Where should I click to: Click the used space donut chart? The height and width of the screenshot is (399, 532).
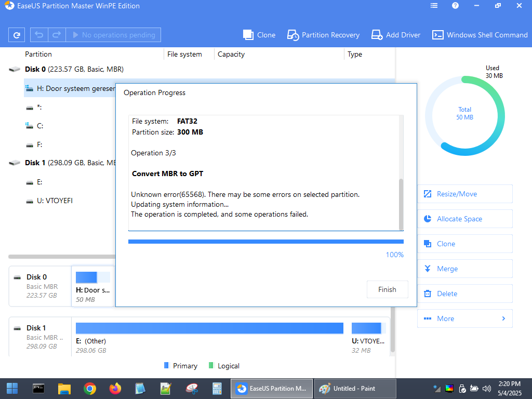tap(465, 116)
